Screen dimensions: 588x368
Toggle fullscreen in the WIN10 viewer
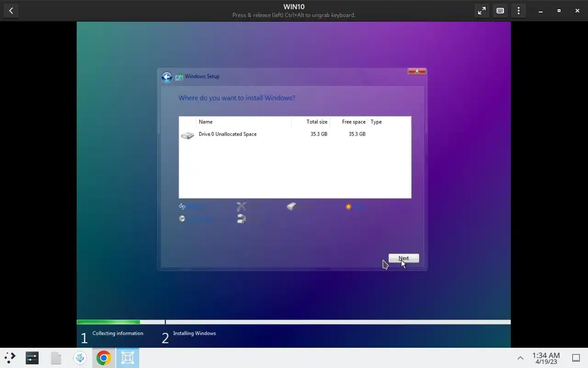click(x=482, y=11)
